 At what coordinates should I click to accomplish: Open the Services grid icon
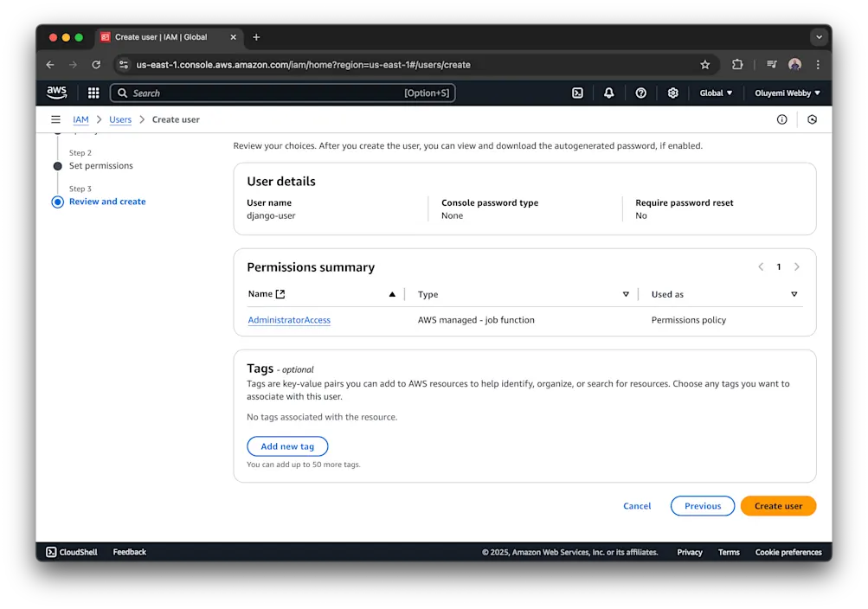(x=93, y=93)
